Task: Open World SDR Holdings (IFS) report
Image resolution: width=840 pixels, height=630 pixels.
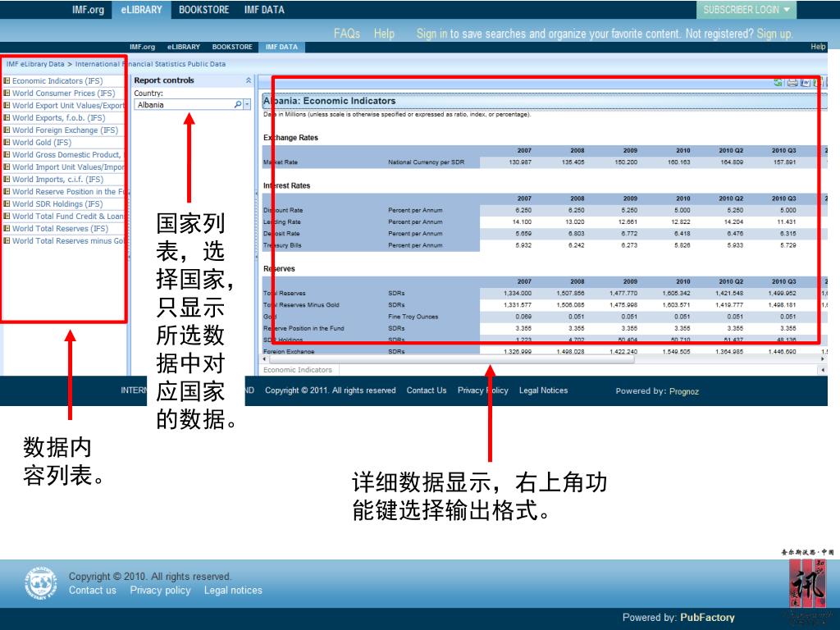Action: click(x=57, y=204)
